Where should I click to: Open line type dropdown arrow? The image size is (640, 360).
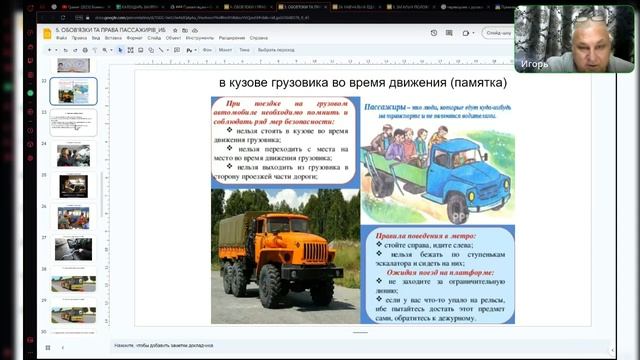coord(167,50)
